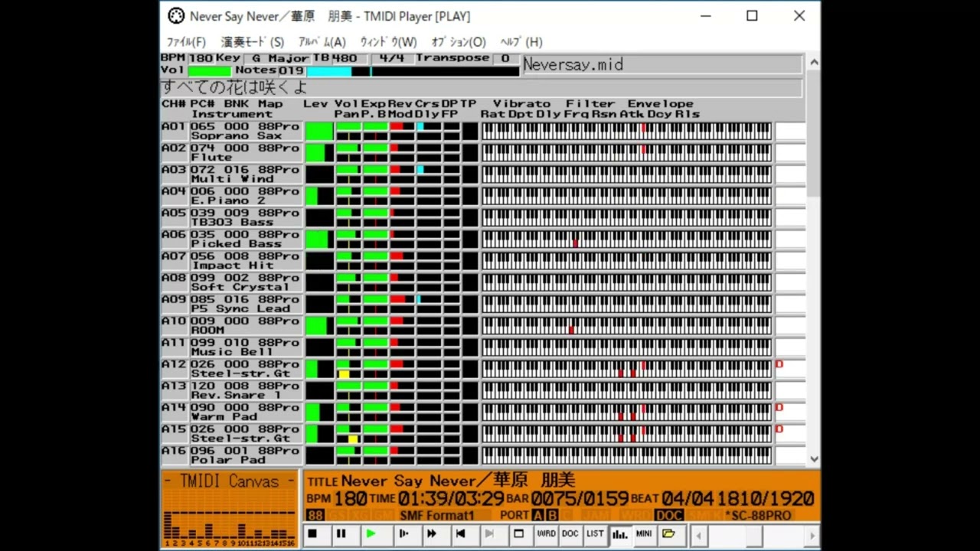This screenshot has width=980, height=551.
Task: Open the ウィンドウ(W) menu
Action: point(388,42)
